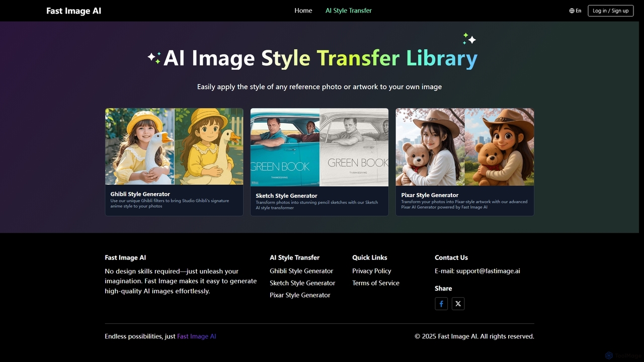
Task: Click the Pixar card description text
Action: coord(464,204)
